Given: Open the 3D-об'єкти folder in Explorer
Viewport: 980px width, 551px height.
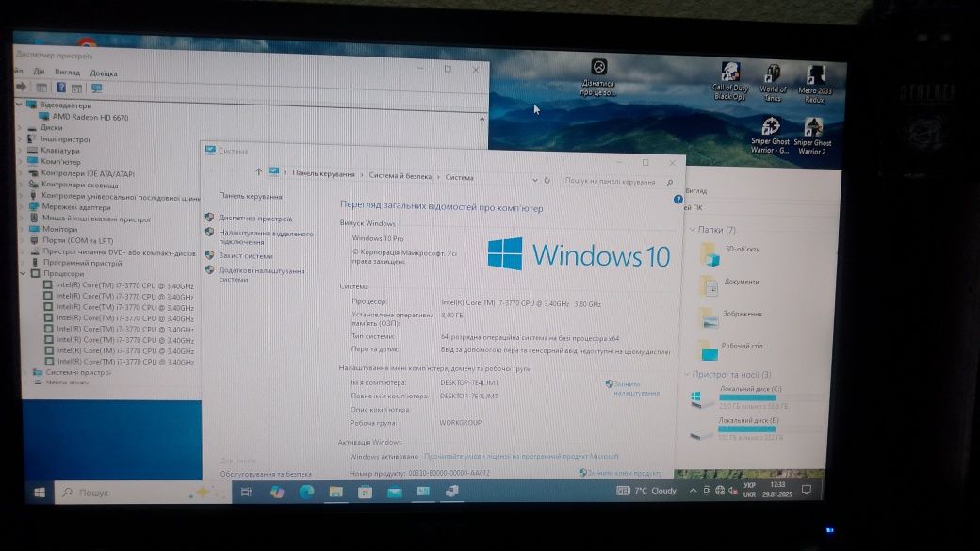Looking at the screenshot, I should (x=730, y=254).
